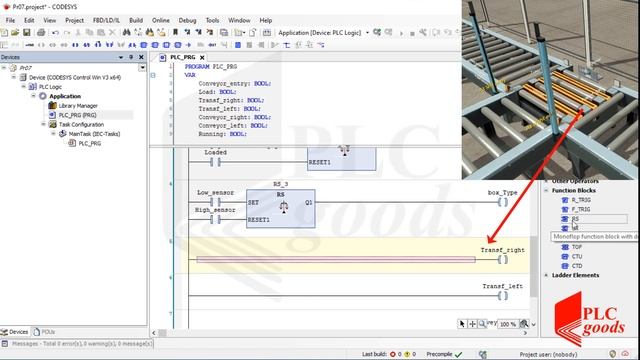The image size is (640, 360).
Task: Open the Debug menu
Action: pos(187,20)
